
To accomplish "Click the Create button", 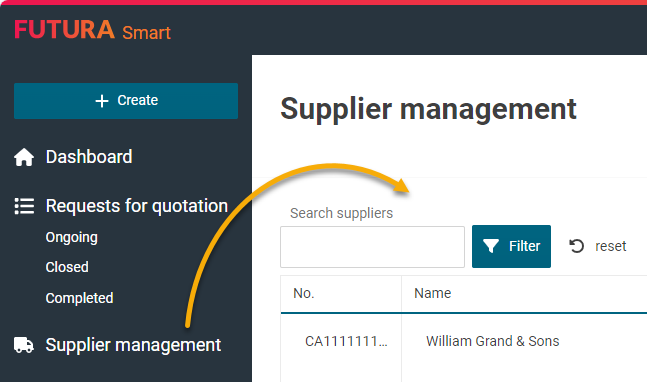I will coord(126,101).
